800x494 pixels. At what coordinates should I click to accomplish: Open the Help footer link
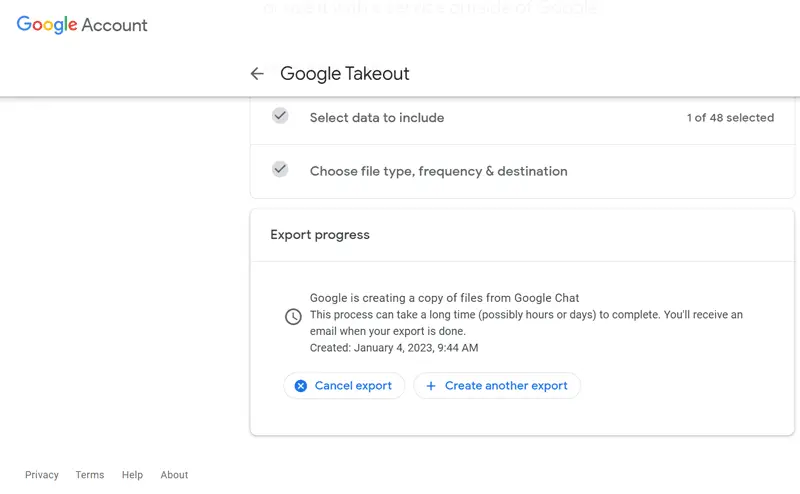pyautogui.click(x=132, y=475)
